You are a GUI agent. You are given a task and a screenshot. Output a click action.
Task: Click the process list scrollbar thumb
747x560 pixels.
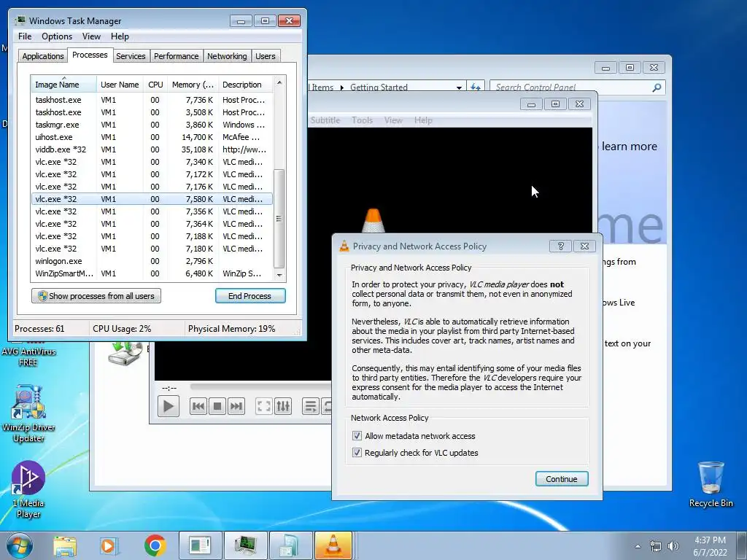279,218
